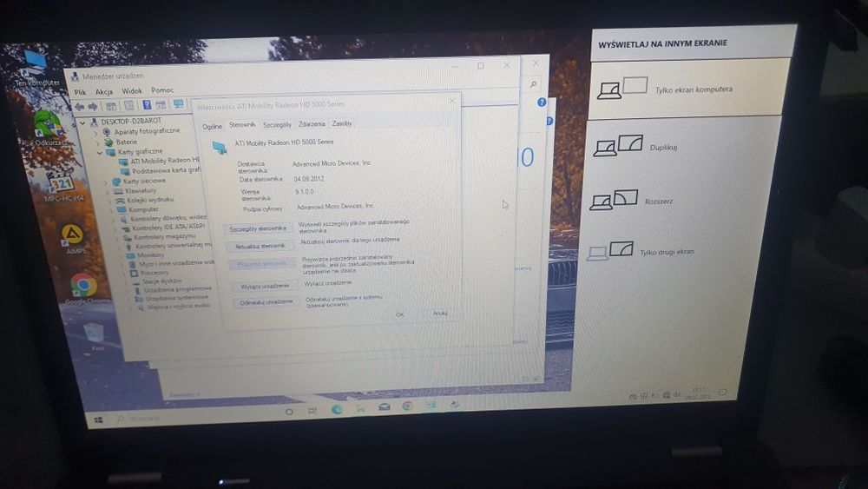868x489 pixels.
Task: Expand the Klawiatury node
Action: [108, 192]
